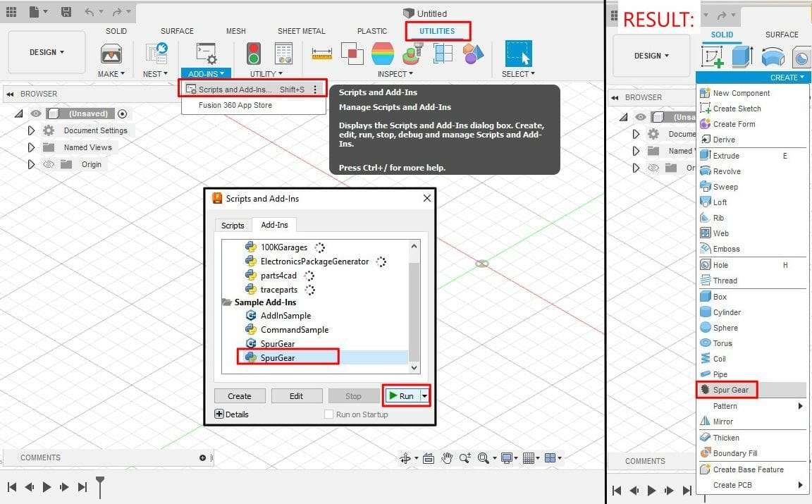Collapse the BROWSER panel in main window
Screen dimensions: 812x504
click(10, 94)
